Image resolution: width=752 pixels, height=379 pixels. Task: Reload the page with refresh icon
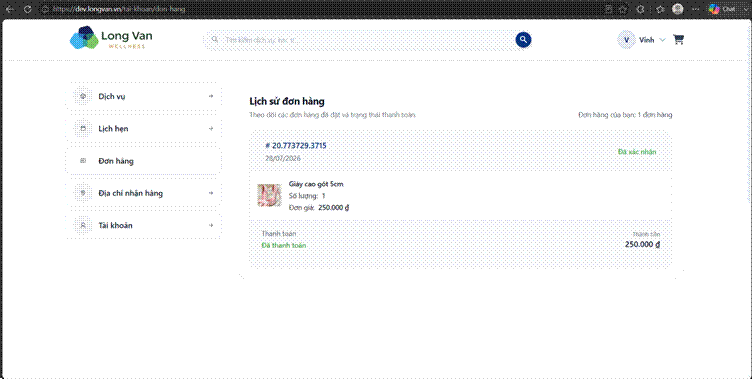(x=28, y=9)
